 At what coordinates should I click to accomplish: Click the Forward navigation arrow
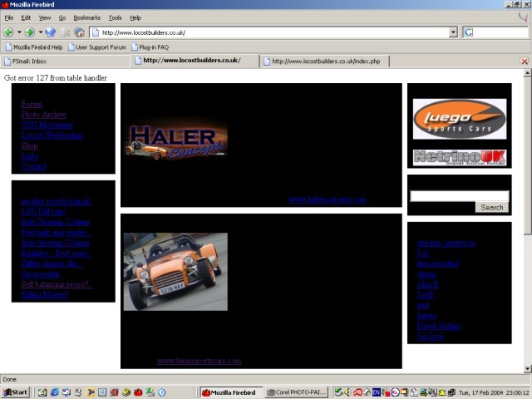tap(29, 32)
